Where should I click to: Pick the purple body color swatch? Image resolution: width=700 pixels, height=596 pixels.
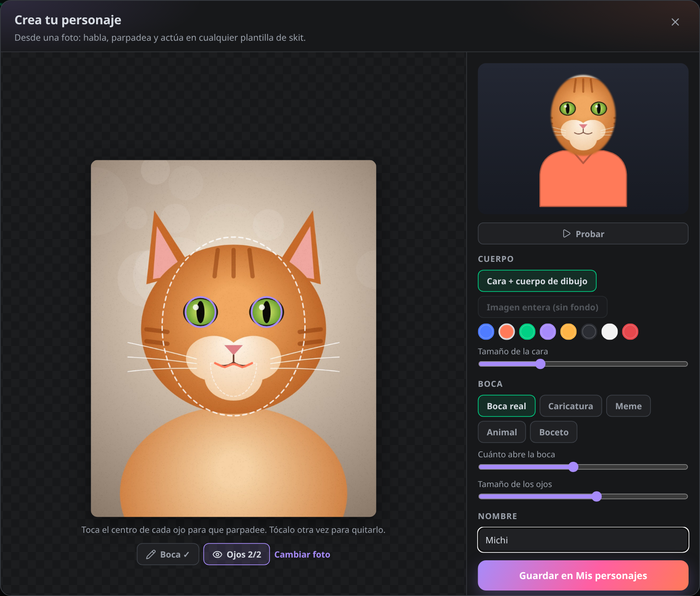[x=548, y=331]
